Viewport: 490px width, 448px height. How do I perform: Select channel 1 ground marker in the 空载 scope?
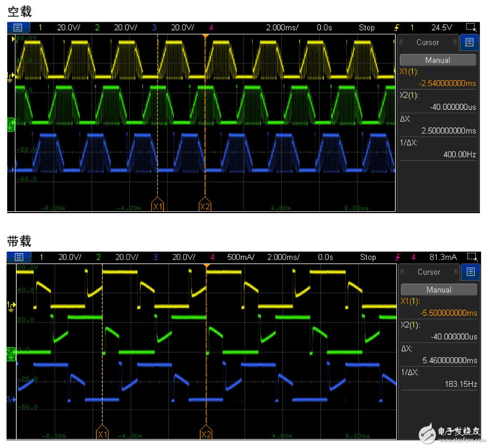pos(10,77)
